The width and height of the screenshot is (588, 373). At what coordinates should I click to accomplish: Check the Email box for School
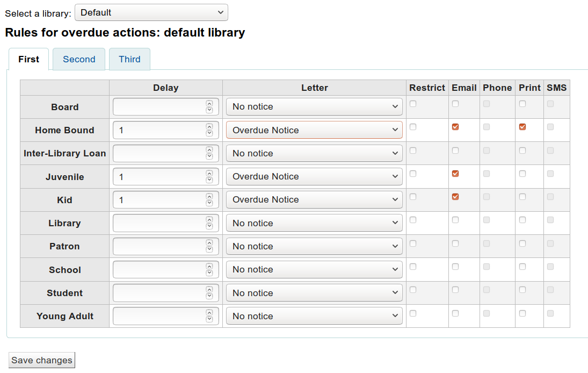[x=455, y=267]
